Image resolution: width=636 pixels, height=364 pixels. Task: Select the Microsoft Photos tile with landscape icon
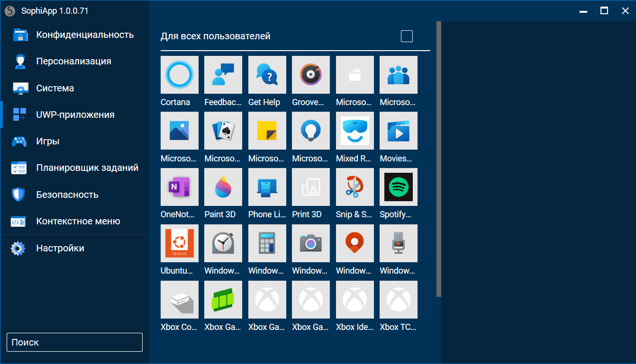pos(180,131)
